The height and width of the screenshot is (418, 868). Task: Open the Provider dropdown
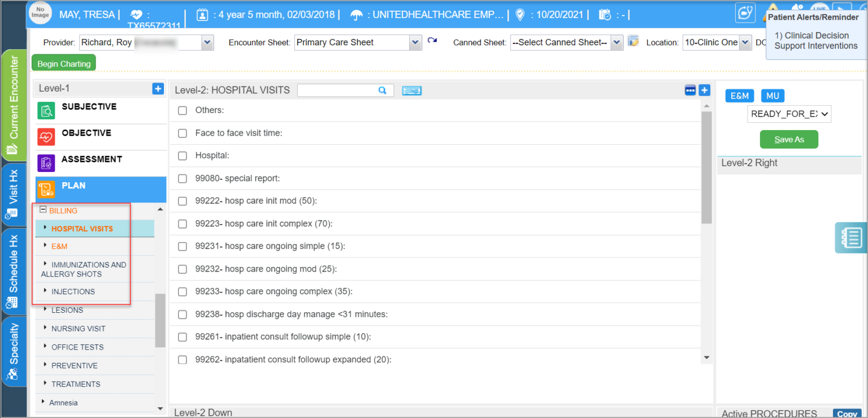point(207,42)
